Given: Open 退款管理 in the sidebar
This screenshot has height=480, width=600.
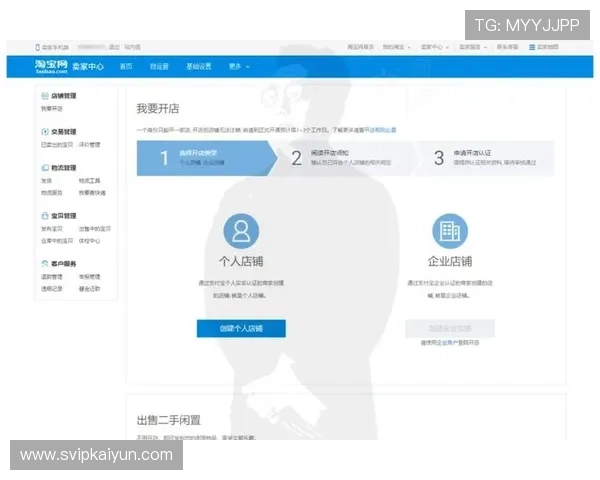Looking at the screenshot, I should point(52,277).
